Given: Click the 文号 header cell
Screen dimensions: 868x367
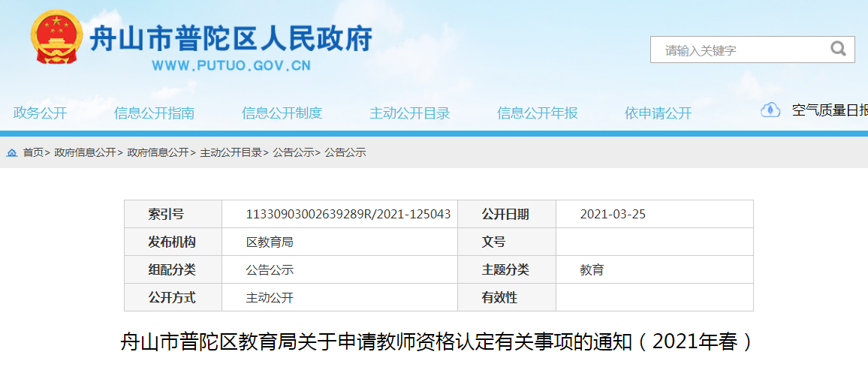Looking at the screenshot, I should point(507,242).
